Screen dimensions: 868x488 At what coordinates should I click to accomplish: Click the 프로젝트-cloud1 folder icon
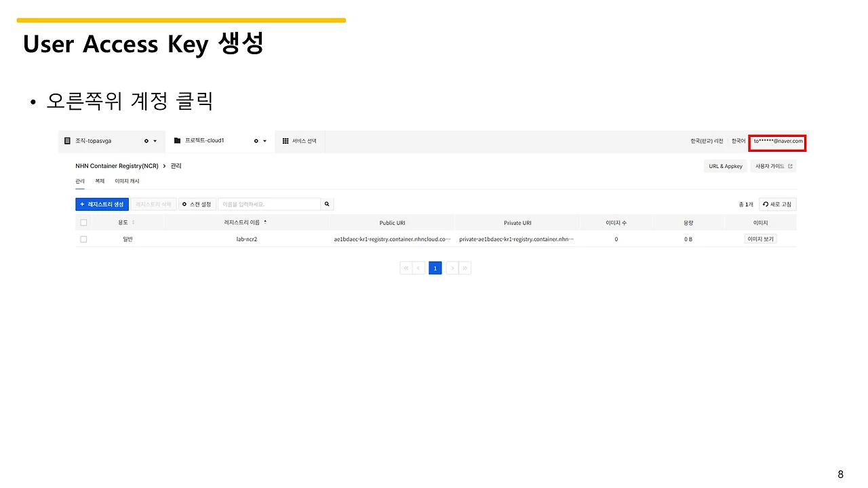[x=177, y=140]
